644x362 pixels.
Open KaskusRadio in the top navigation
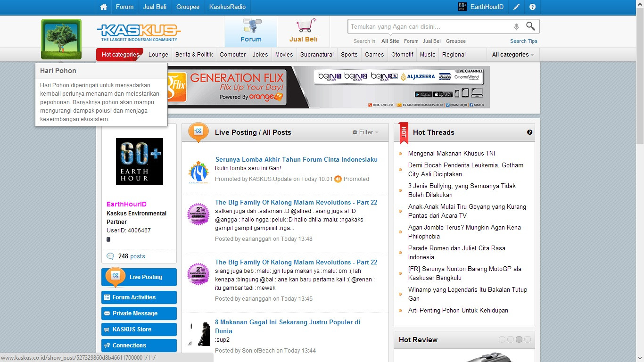coord(227,7)
